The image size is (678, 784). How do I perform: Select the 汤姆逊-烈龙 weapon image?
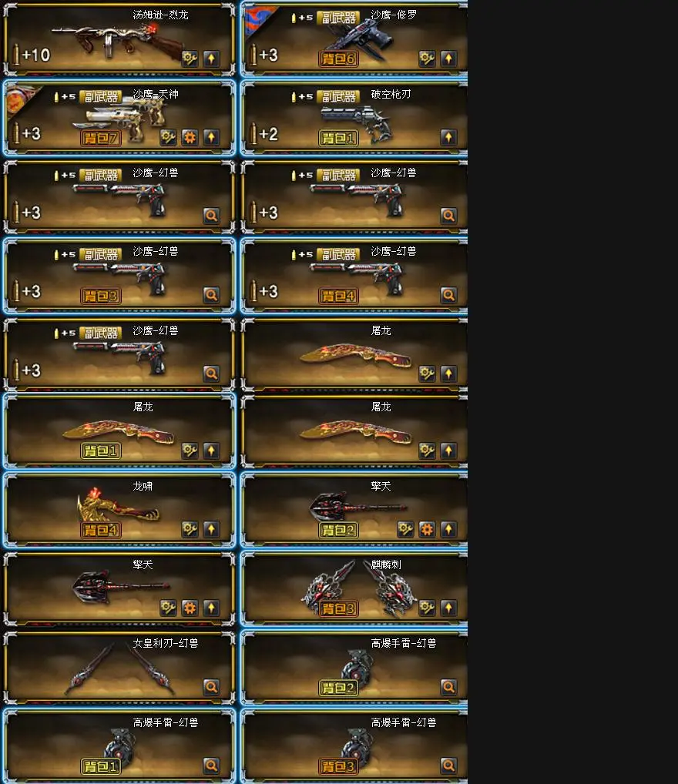tap(118, 41)
